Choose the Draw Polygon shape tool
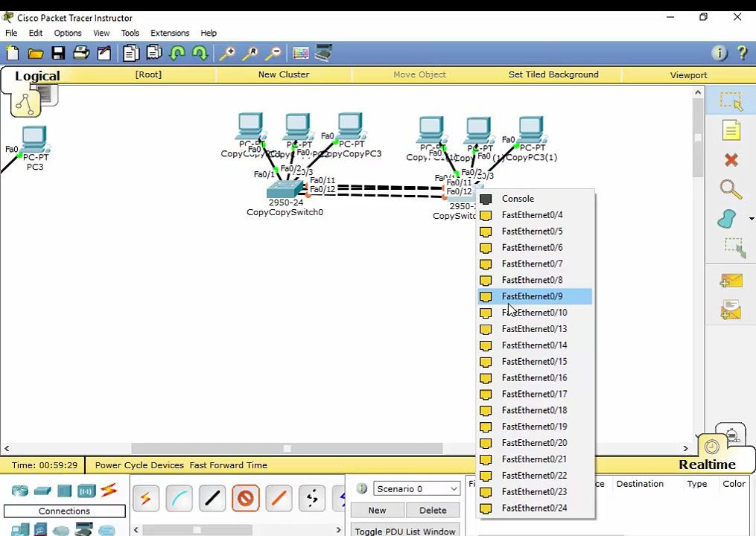This screenshot has height=536, width=756. click(x=727, y=219)
